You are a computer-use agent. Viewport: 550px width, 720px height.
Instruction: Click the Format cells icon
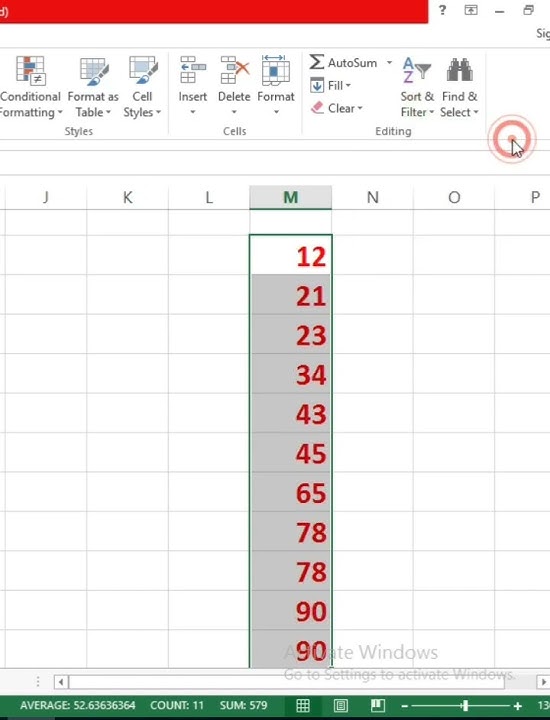(275, 70)
